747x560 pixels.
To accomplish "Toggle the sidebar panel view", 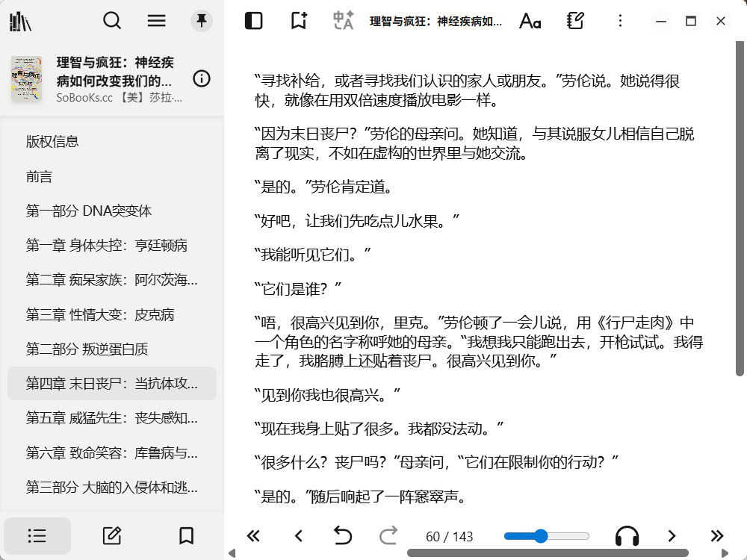I will tap(253, 21).
